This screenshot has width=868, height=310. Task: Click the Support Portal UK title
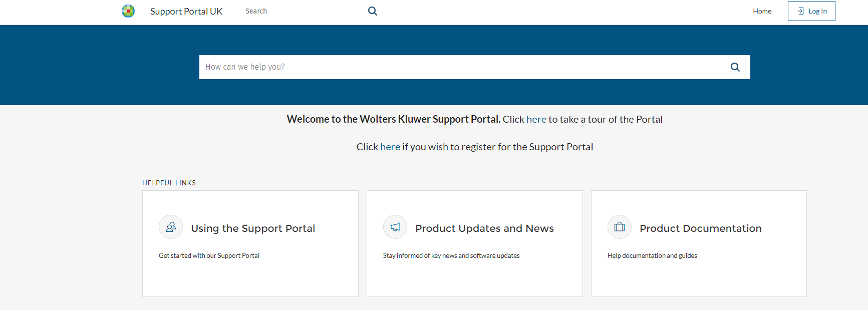pos(186,12)
